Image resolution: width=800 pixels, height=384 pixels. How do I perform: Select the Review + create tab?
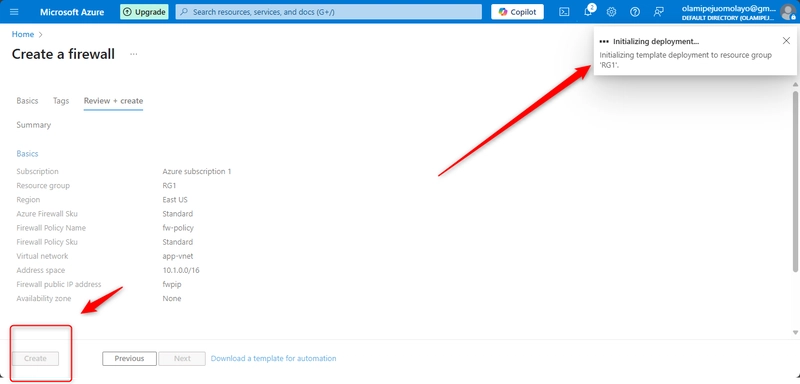[113, 101]
